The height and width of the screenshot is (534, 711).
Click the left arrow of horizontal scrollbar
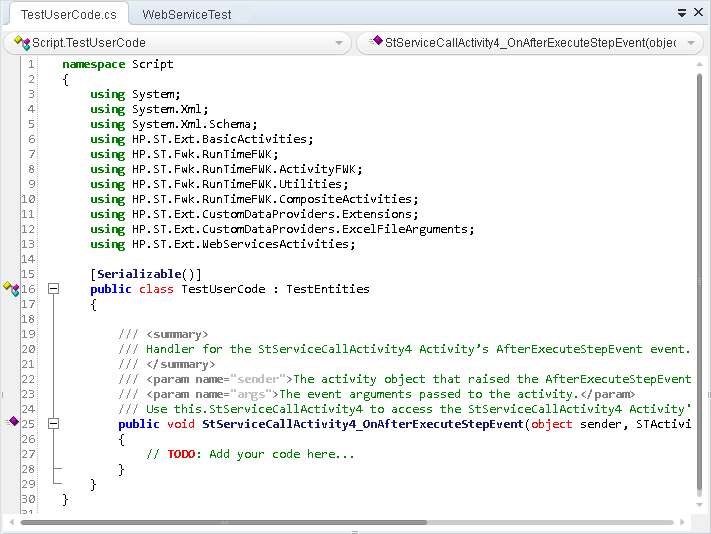pos(11,522)
